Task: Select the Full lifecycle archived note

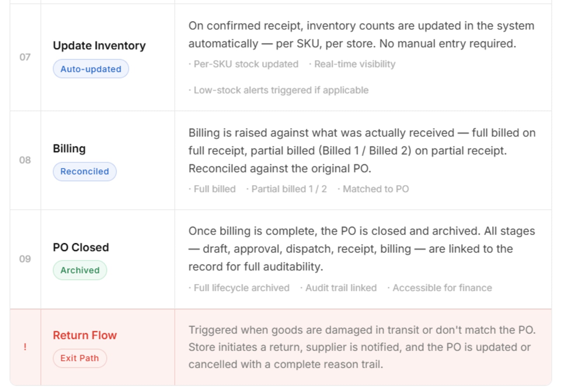Action: click(239, 288)
